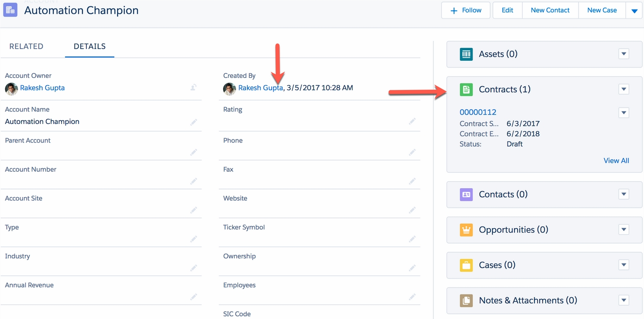The width and height of the screenshot is (644, 319).
Task: Open contract 00000112 link
Action: 478,112
